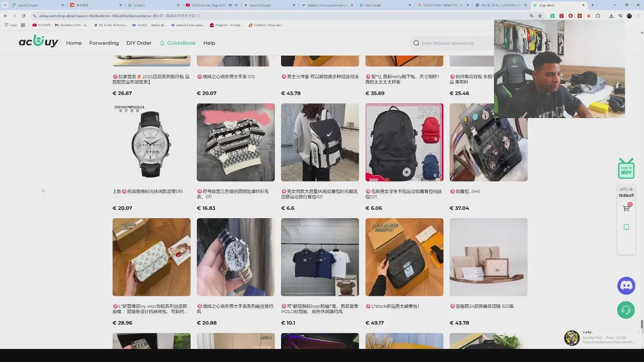The image size is (644, 362).
Task: Open the FinderQc | Shop Tao bookmark
Action: pyautogui.click(x=266, y=25)
